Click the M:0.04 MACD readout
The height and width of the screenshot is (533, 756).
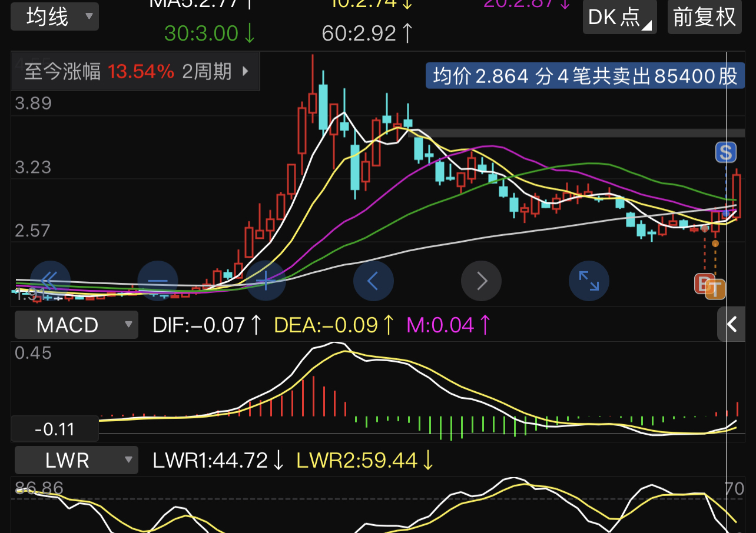pyautogui.click(x=450, y=325)
